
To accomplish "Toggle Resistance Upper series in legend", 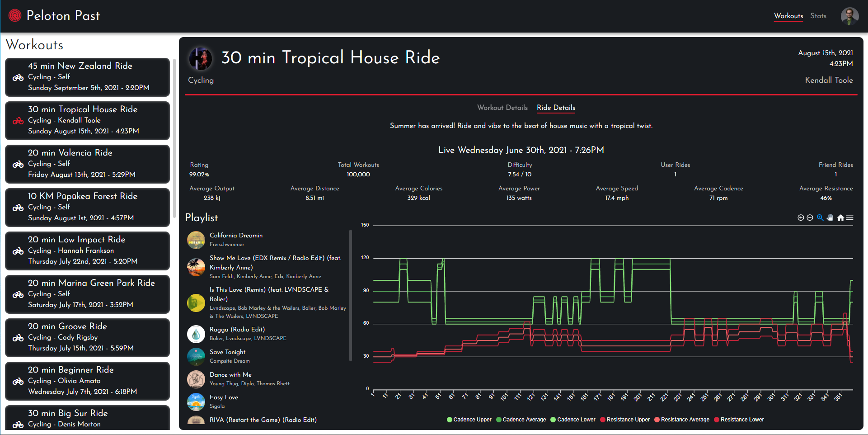I will 625,420.
